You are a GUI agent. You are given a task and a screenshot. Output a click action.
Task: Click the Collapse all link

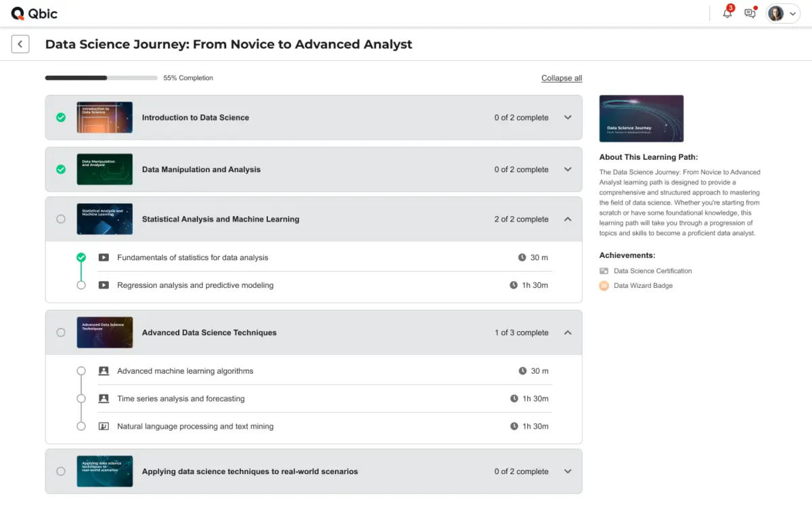coord(562,78)
